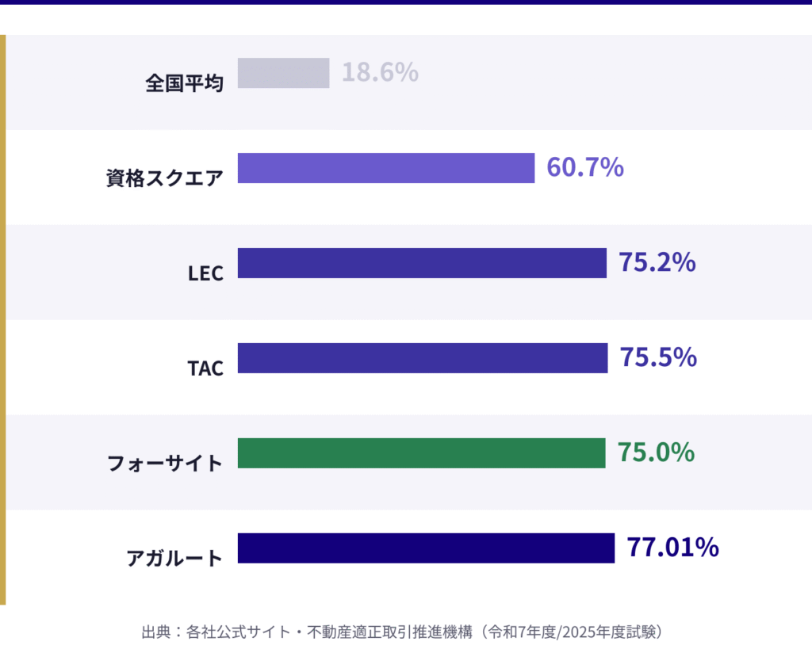The image size is (812, 649).
Task: Click the アガルート category label
Action: click(174, 558)
